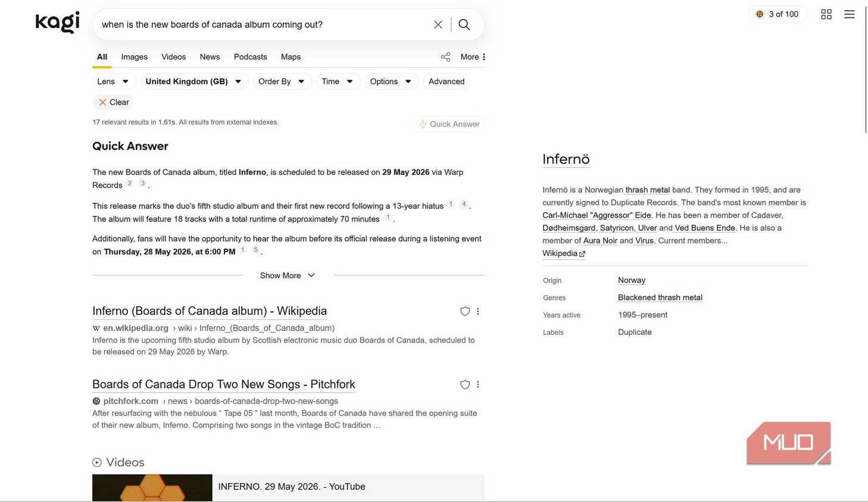
Task: Click the Advanced button
Action: (x=447, y=81)
